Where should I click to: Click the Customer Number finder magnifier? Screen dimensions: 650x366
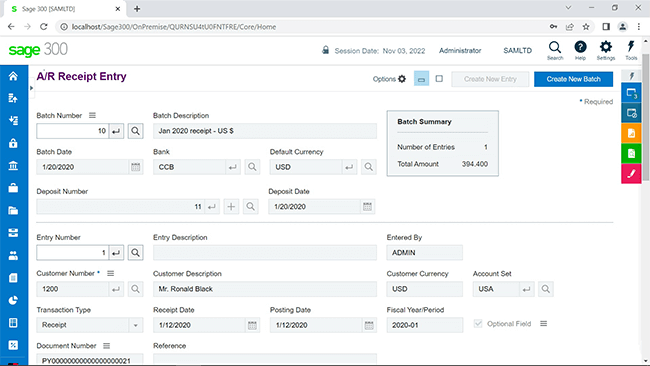coord(136,289)
